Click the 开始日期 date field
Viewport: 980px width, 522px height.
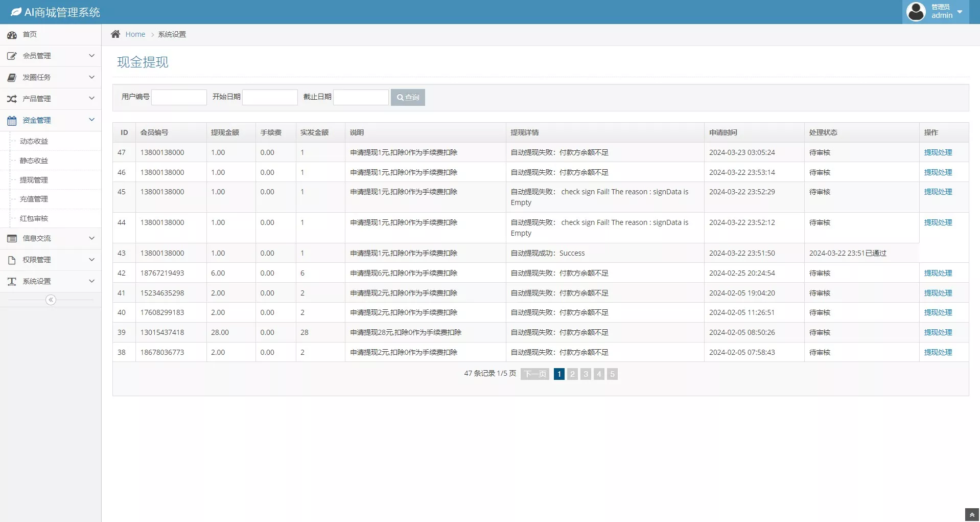pos(270,97)
